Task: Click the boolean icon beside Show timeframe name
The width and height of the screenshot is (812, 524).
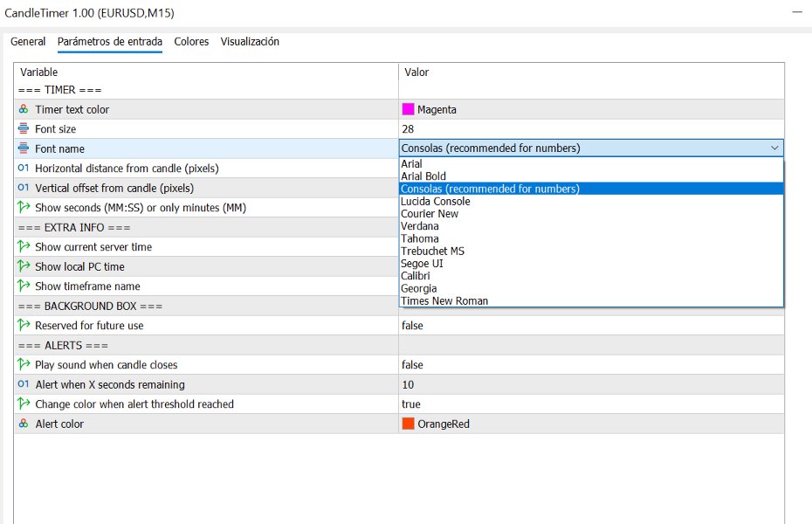Action: coord(24,286)
